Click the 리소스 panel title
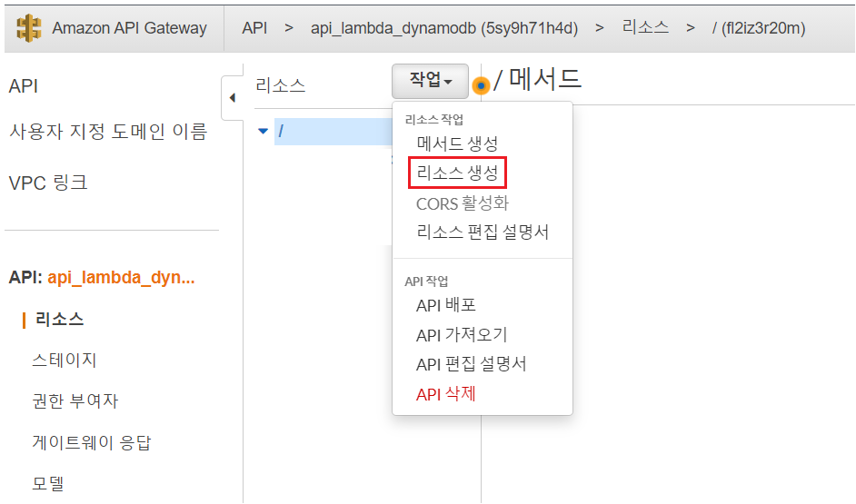856x504 pixels. pyautogui.click(x=281, y=85)
